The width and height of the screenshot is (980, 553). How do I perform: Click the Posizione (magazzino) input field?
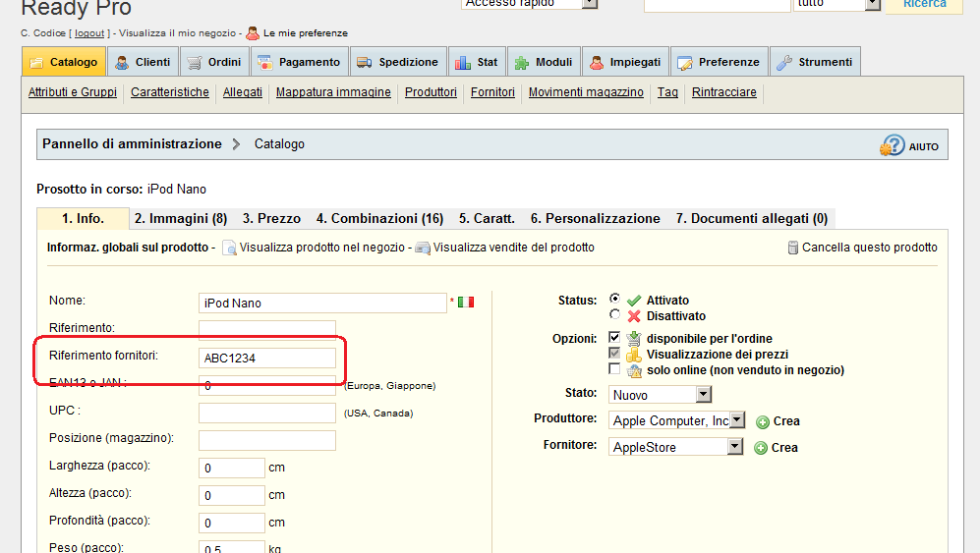267,440
